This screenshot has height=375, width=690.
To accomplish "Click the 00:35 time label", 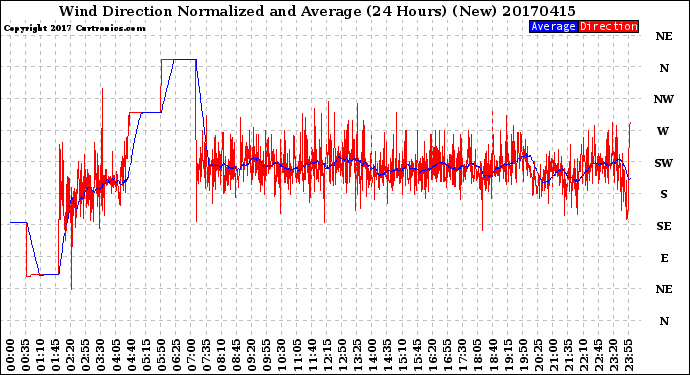I will click(26, 355).
